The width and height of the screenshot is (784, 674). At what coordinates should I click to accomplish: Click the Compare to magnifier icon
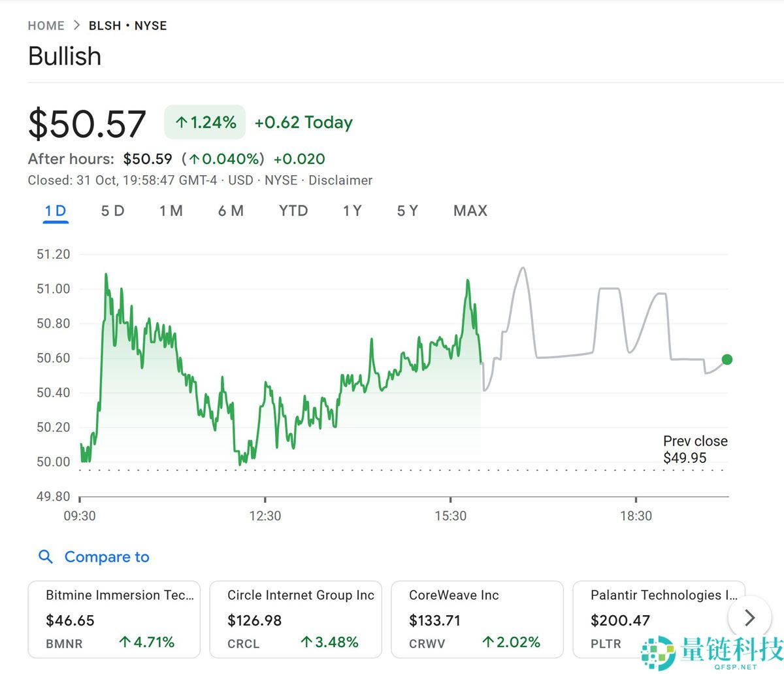46,557
